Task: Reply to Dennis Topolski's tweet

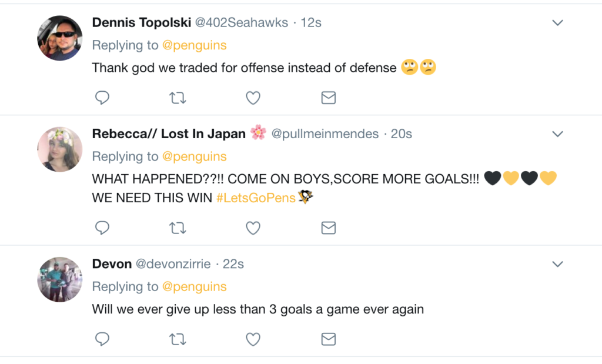Action: (x=102, y=98)
